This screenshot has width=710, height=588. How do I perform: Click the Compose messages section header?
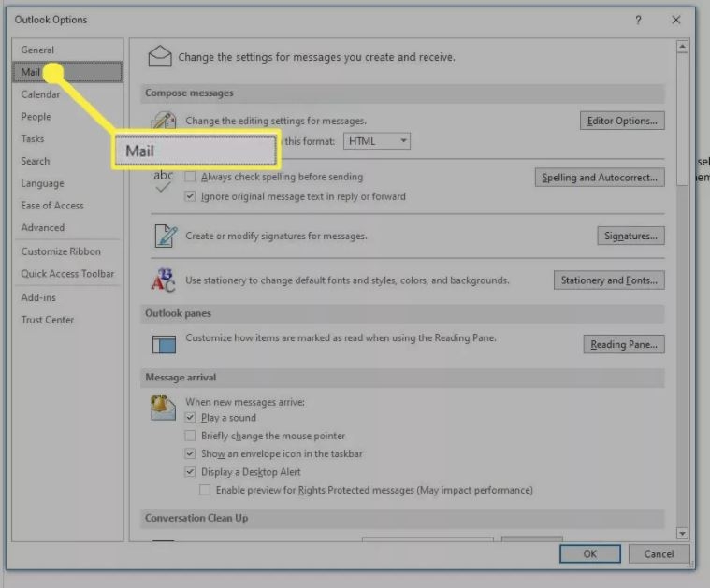point(402,93)
